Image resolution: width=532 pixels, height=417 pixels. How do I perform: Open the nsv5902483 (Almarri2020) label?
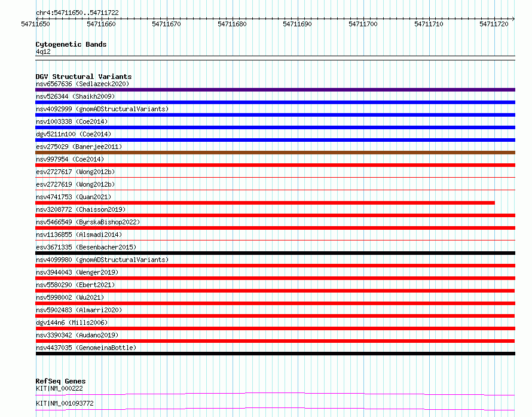pos(79,310)
